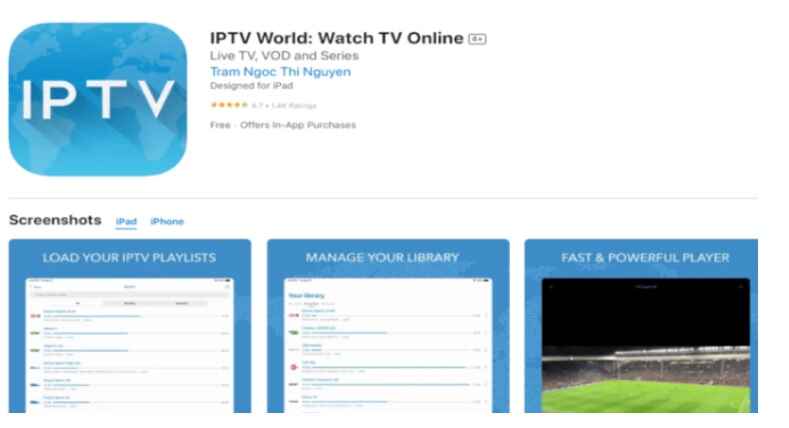Select the title 'IPTV World: Watch TV Online'
Viewport: 789px width, 428px height.
click(337, 38)
